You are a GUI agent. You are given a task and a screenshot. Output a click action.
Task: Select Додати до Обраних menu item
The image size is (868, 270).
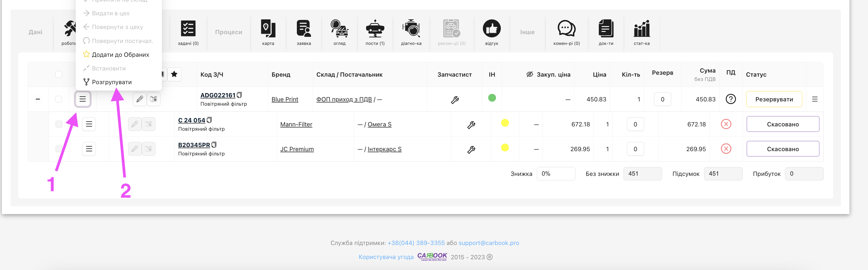120,55
